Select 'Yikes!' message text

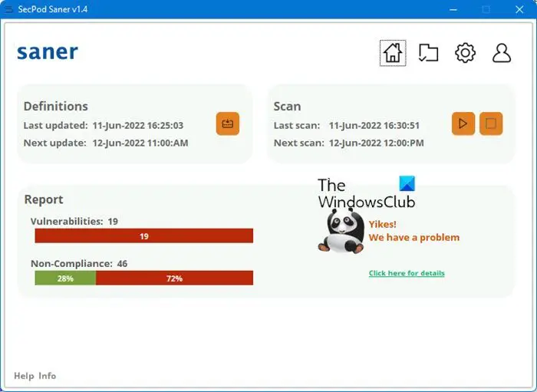(382, 225)
